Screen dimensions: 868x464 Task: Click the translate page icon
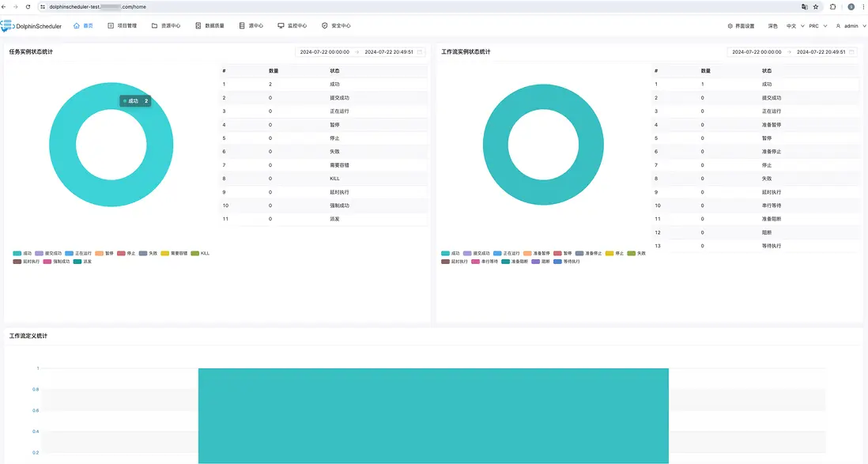(804, 6)
